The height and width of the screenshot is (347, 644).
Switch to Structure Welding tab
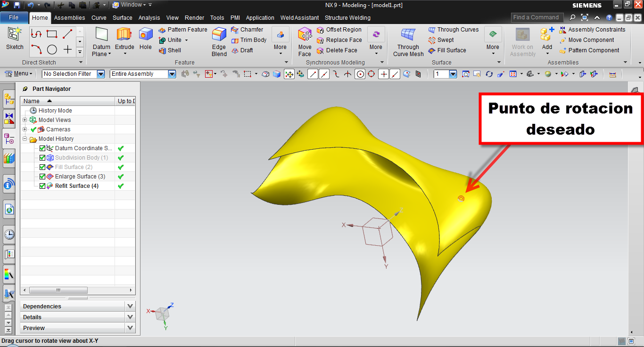tap(347, 18)
